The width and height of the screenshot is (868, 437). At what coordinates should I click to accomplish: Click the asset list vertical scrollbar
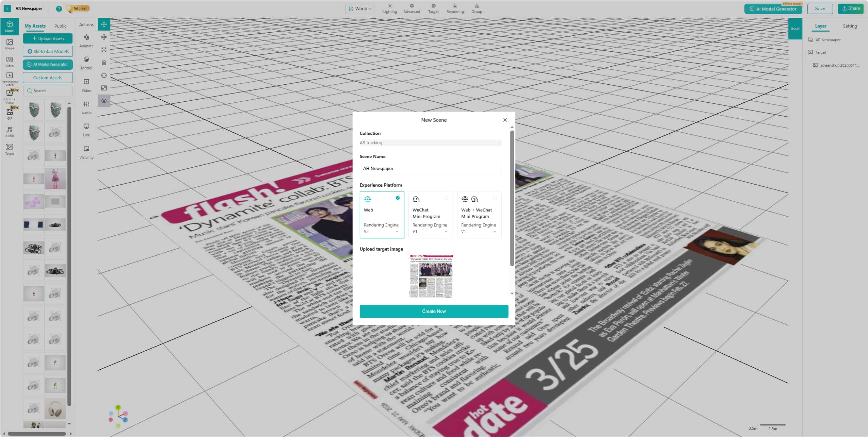(69, 256)
